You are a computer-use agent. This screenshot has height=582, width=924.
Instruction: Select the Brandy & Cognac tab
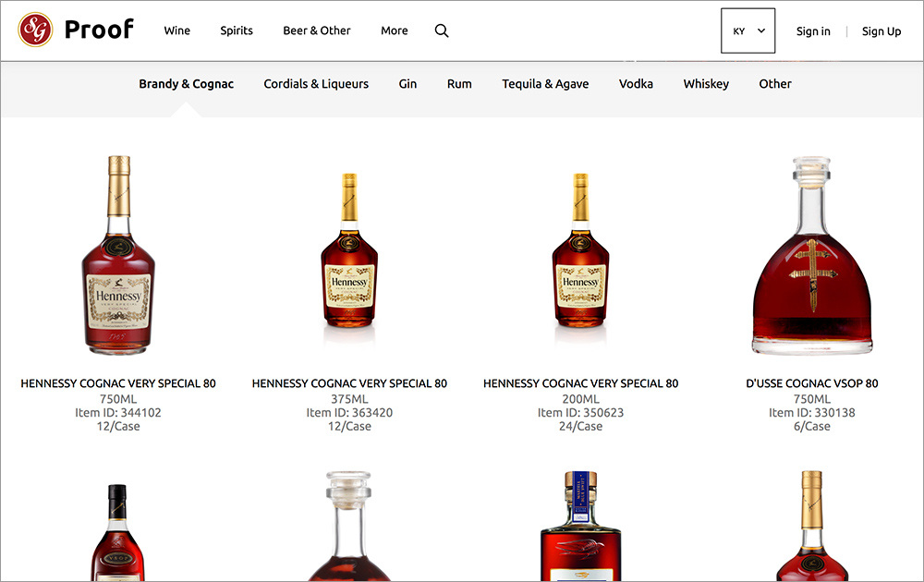(x=186, y=84)
